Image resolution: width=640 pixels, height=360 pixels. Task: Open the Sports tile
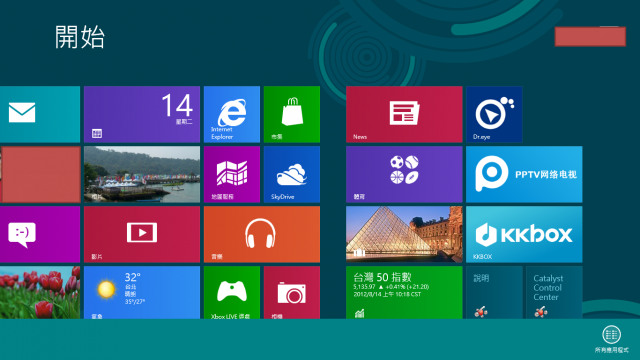(x=404, y=174)
